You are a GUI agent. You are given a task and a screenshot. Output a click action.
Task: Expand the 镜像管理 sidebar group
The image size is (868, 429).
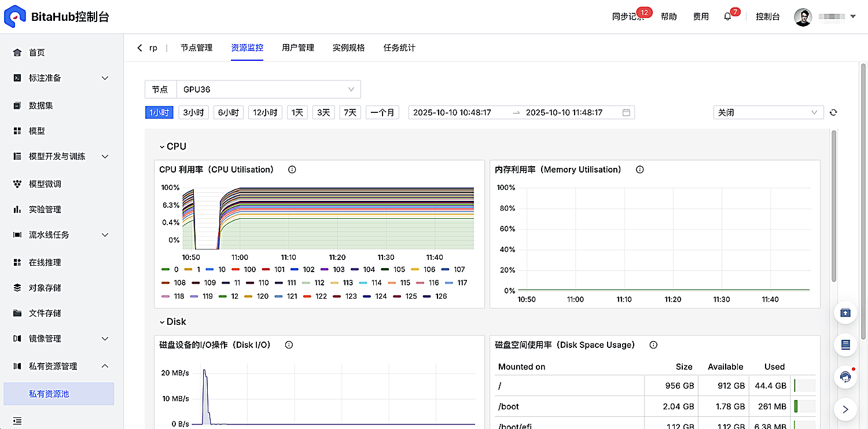(61, 339)
